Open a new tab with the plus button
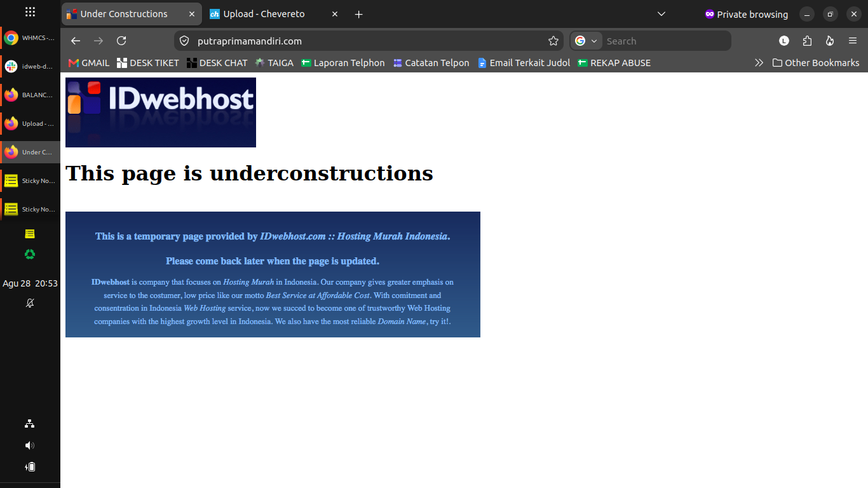This screenshot has width=868, height=488. (x=359, y=14)
